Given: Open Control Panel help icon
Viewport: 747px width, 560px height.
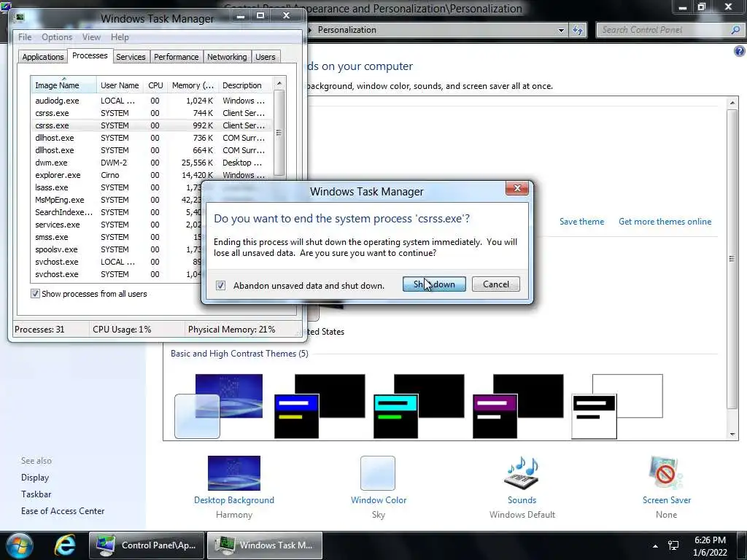Looking at the screenshot, I should pyautogui.click(x=739, y=51).
